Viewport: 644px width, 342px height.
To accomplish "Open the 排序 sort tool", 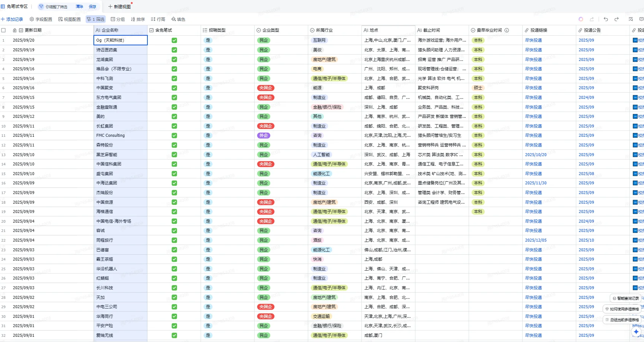I will (x=138, y=19).
